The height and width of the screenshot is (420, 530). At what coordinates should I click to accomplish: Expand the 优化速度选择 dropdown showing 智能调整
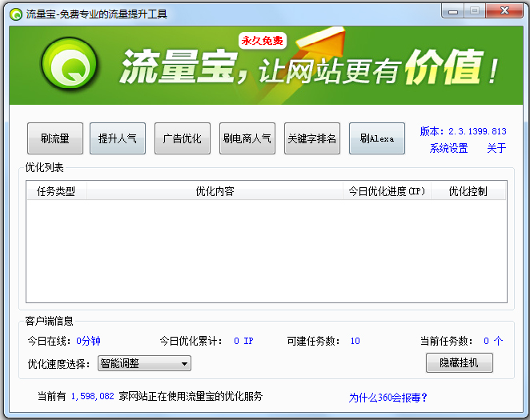[144, 363]
